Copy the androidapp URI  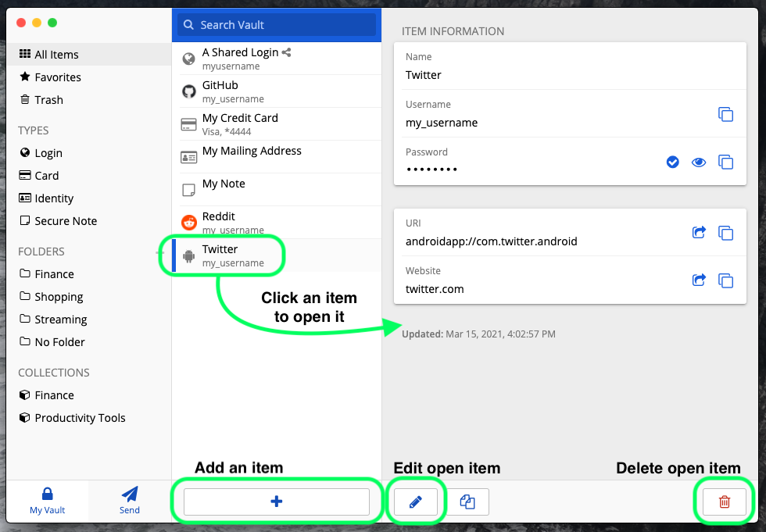(x=725, y=233)
